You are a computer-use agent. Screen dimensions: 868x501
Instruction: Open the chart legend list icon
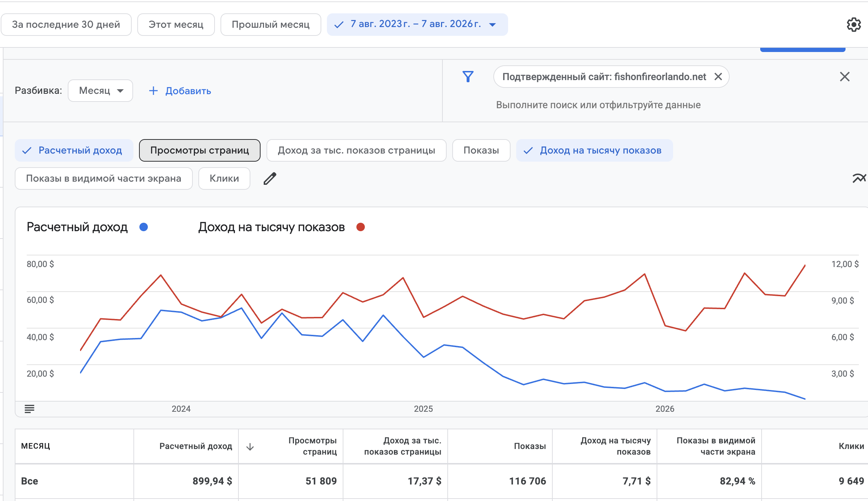click(29, 409)
